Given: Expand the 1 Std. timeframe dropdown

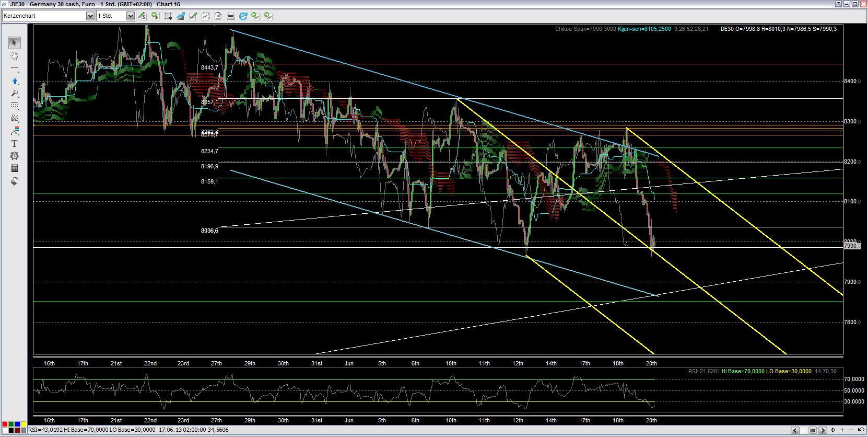Looking at the screenshot, I should (x=131, y=16).
